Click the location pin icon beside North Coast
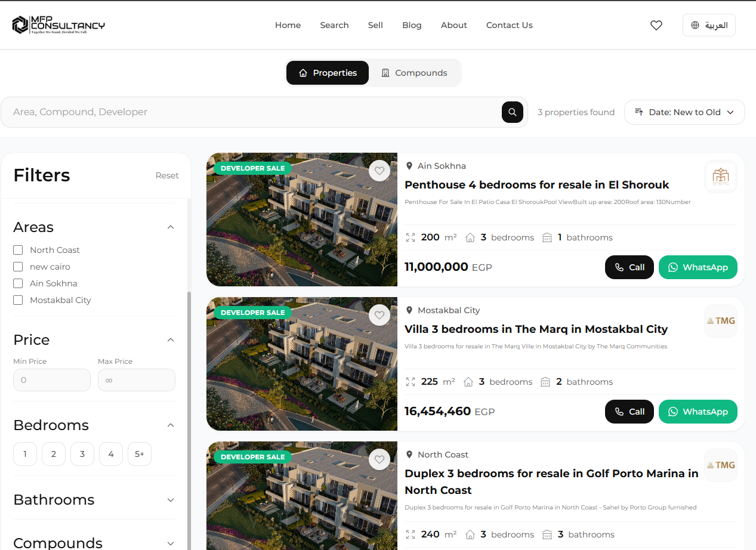This screenshot has height=550, width=756. coord(409,454)
